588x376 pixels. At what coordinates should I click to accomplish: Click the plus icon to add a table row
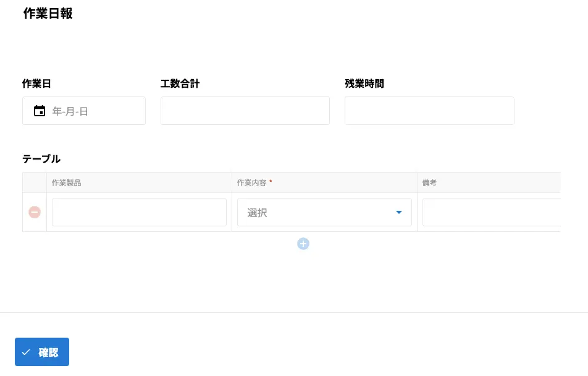[x=303, y=244]
